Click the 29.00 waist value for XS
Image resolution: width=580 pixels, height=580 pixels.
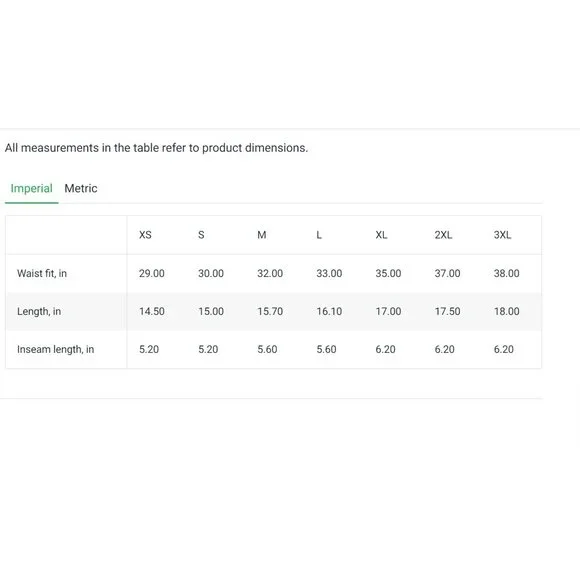click(152, 273)
